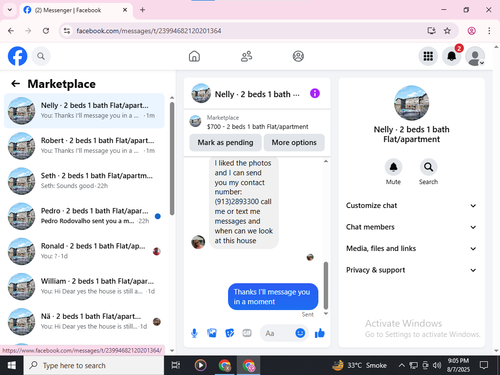Screen dimensions: 500x375
Task: Open the Ronald conversation in the list
Action: pos(84,251)
